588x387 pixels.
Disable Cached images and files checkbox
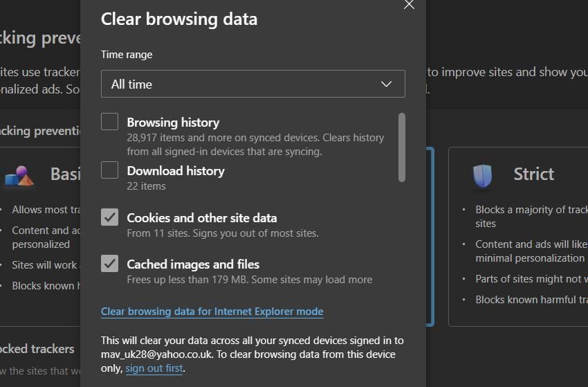tap(110, 264)
